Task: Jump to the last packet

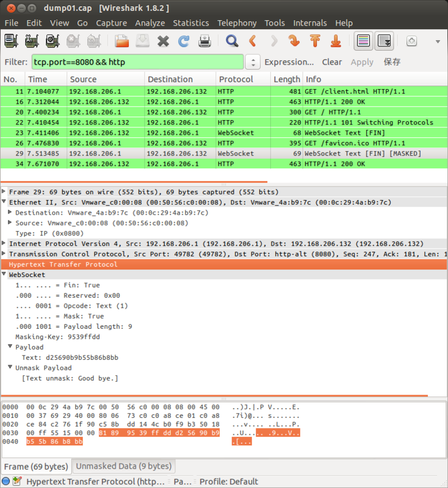Action: (x=336, y=41)
